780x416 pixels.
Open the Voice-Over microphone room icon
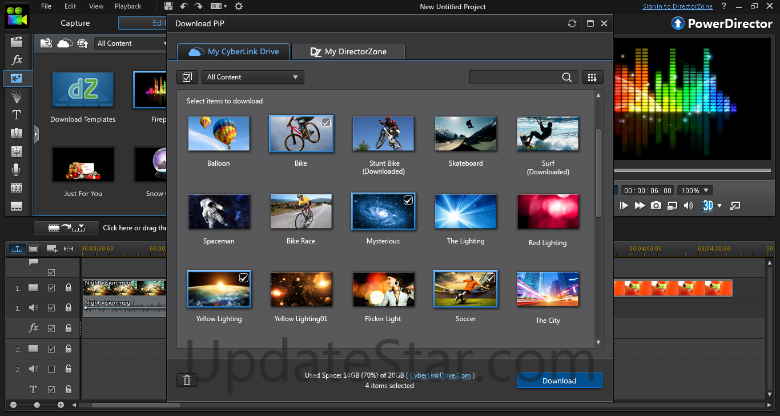[16, 170]
